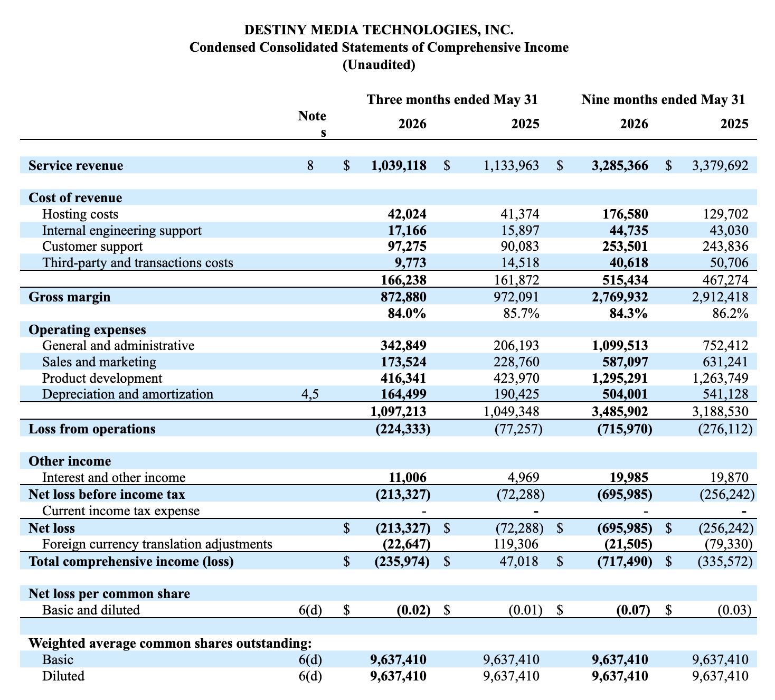Click general and administrative value 1,099,513

[620, 346]
